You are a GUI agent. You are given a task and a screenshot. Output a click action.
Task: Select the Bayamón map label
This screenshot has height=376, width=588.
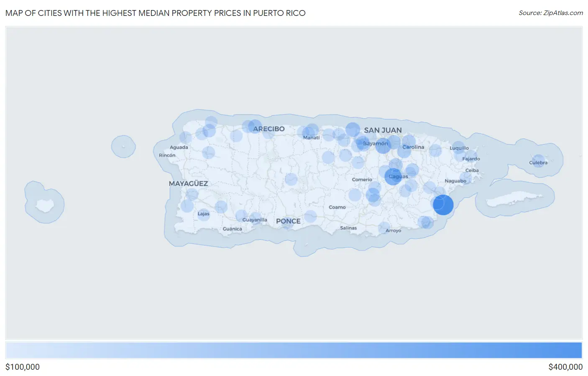coord(376,143)
